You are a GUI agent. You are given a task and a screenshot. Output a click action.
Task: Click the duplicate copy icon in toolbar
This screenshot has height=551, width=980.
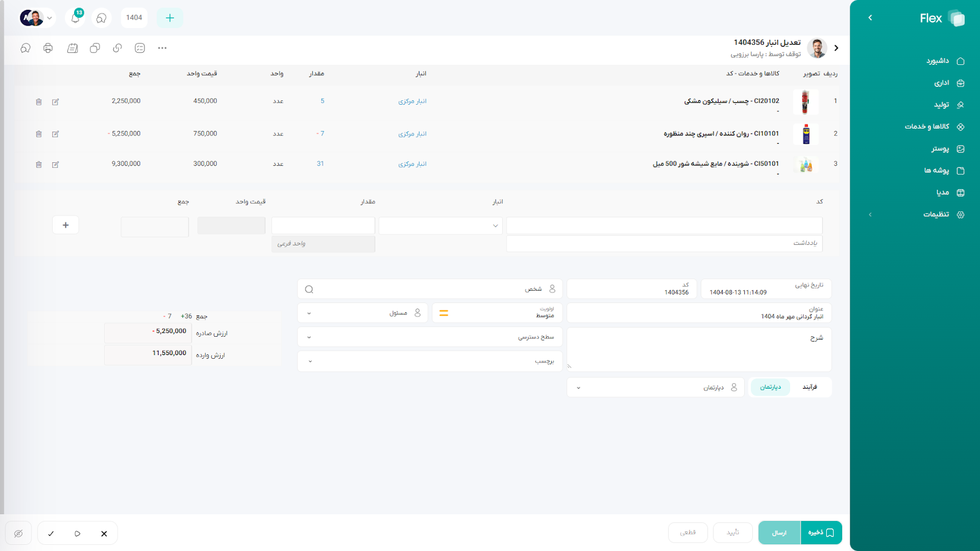[95, 48]
